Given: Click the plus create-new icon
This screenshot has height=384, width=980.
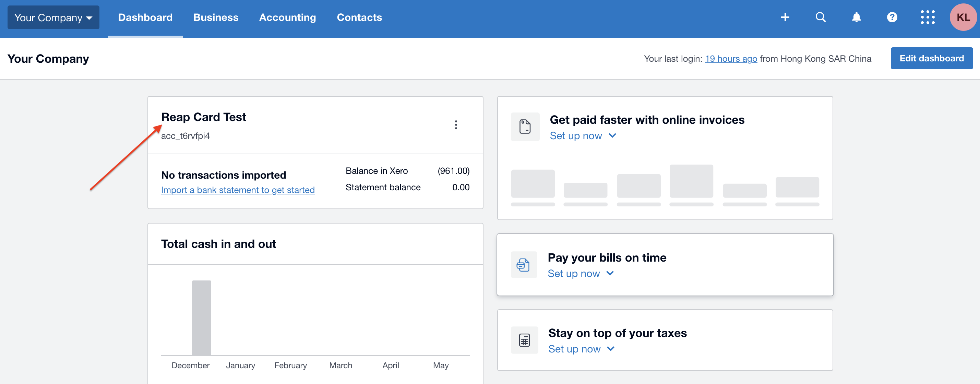Looking at the screenshot, I should [x=785, y=17].
